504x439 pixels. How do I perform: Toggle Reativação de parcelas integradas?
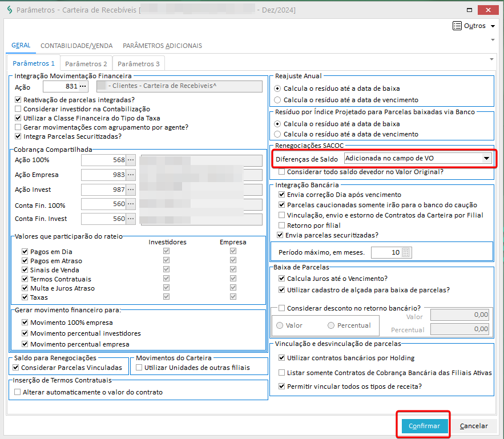tap(18, 100)
